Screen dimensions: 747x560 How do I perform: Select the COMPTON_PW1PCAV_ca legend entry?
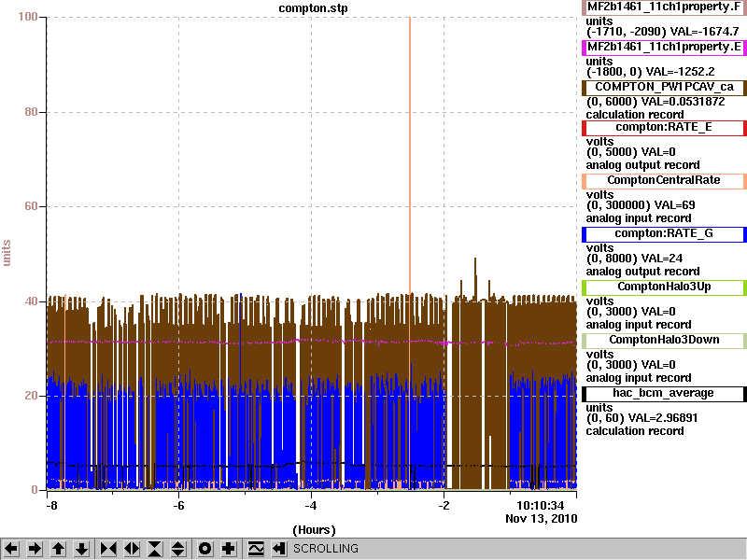664,87
